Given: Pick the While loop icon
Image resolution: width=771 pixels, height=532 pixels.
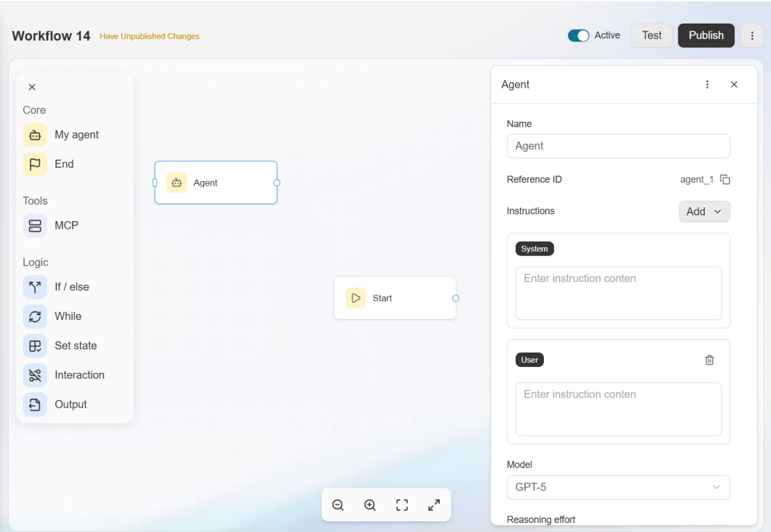Looking at the screenshot, I should tap(35, 316).
